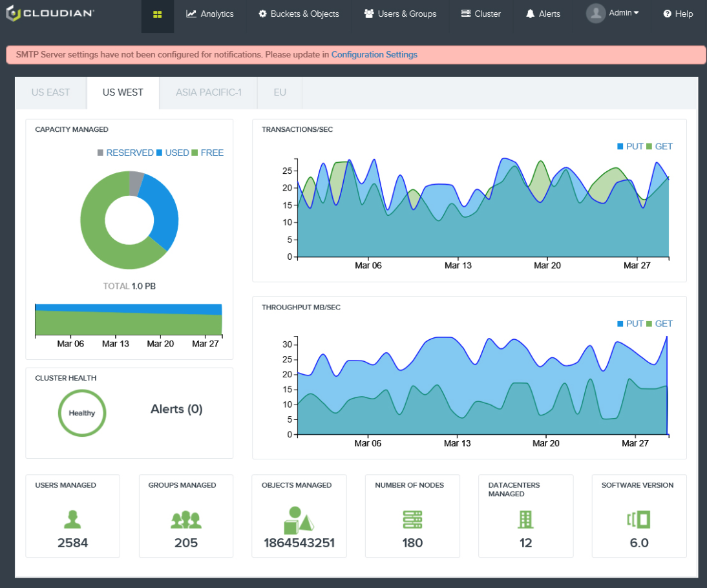Click the Analytics chart icon

tap(191, 14)
